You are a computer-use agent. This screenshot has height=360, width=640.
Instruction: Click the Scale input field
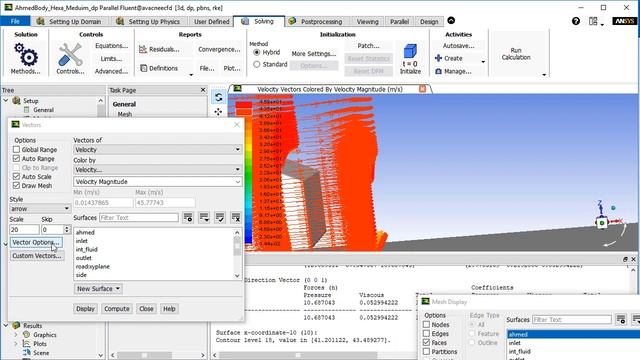tap(24, 229)
